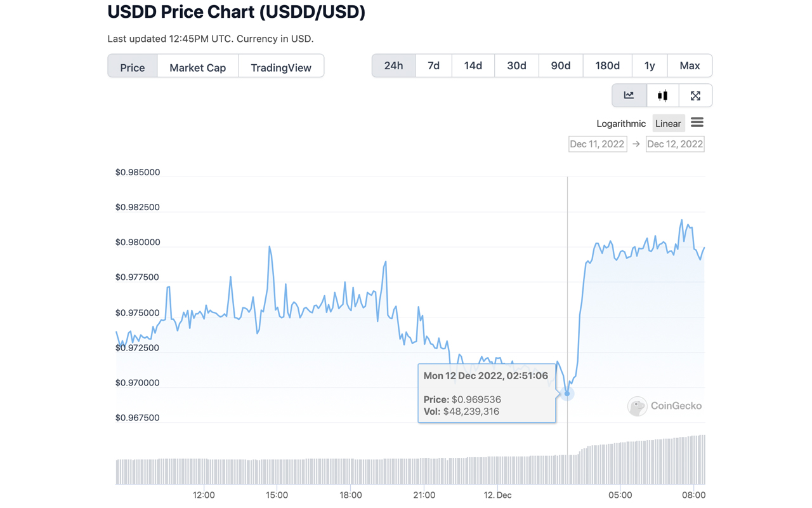Open fullscreen chart view icon
812x508 pixels.
695,95
